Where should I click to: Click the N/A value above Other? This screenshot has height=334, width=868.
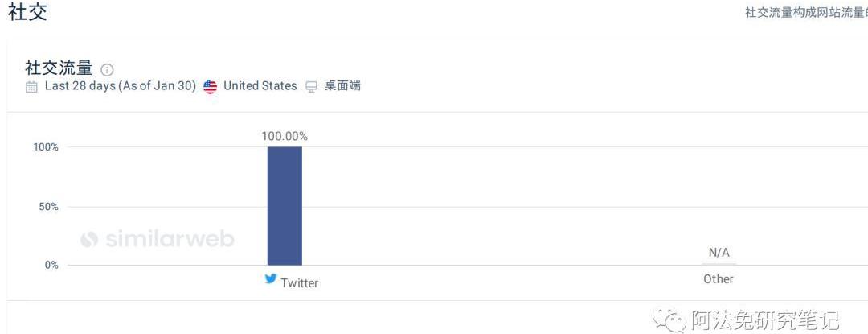coord(719,253)
